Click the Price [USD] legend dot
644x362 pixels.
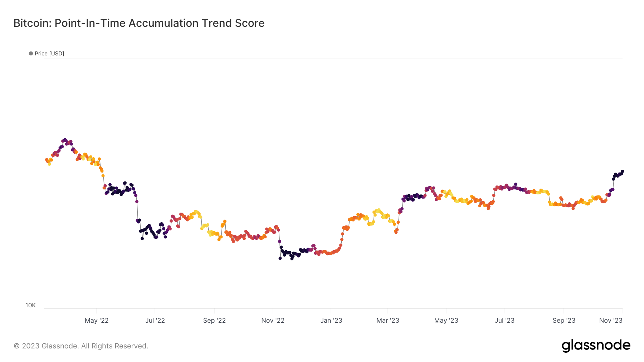[31, 54]
